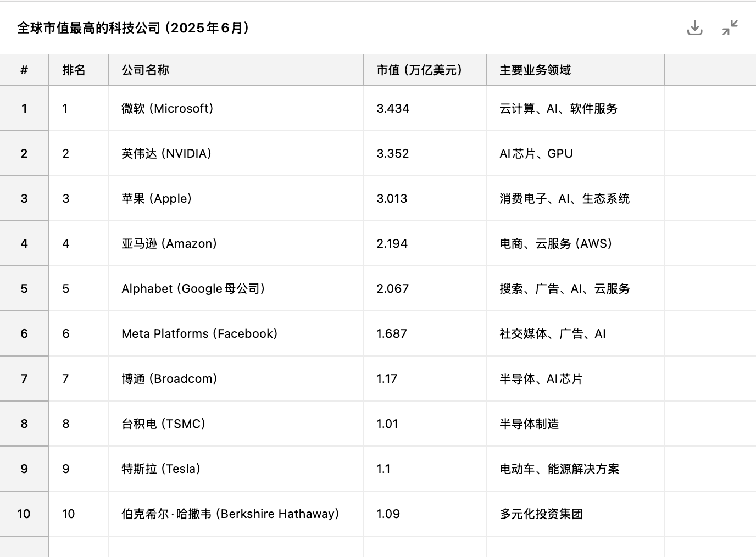Viewport: 756px width, 557px height.
Task: Click the 伯克希尔·哈撒韦 (Berkshire Hathaway) cell
Action: (x=236, y=514)
